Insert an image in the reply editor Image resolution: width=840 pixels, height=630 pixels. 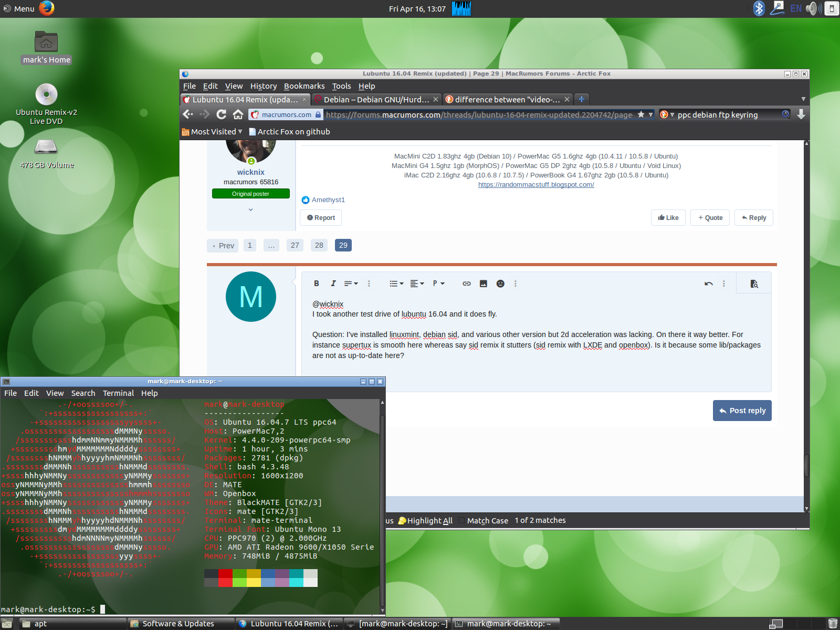point(484,283)
